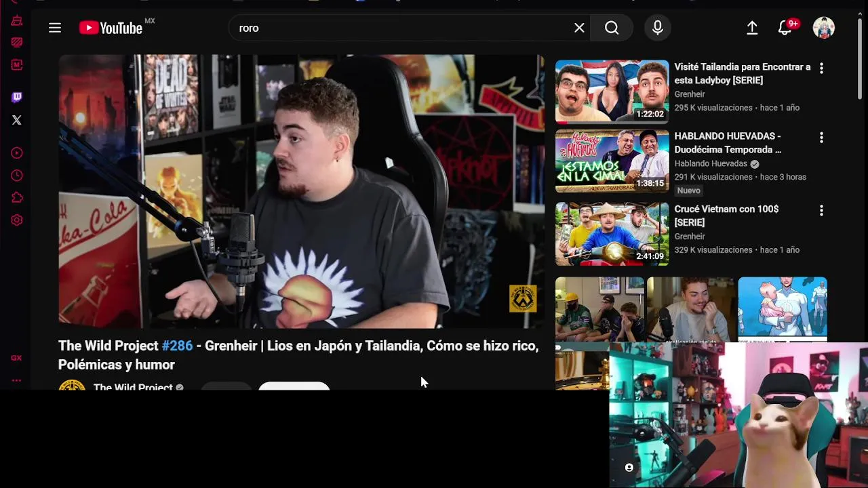Viewport: 868px width, 488px height.
Task: Click the 1:38:15 duration label
Action: 650,184
